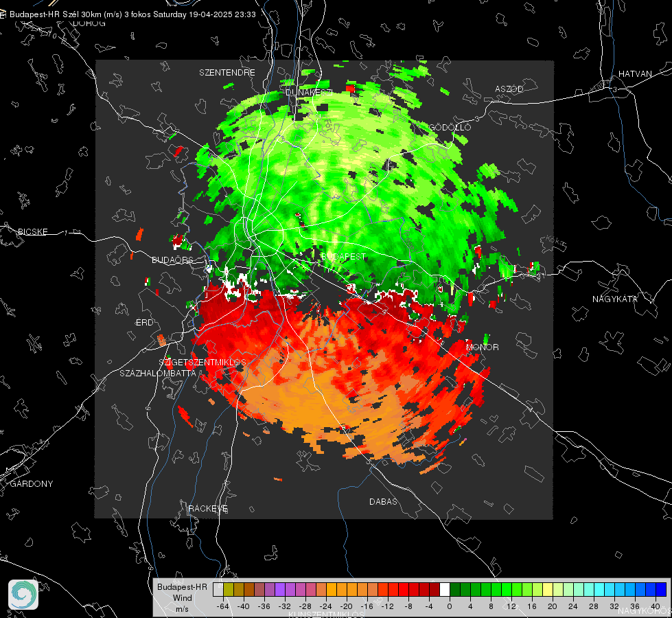The image size is (672, 618).
Task: Click the NAGYKÁTA city label
Action: (x=614, y=299)
